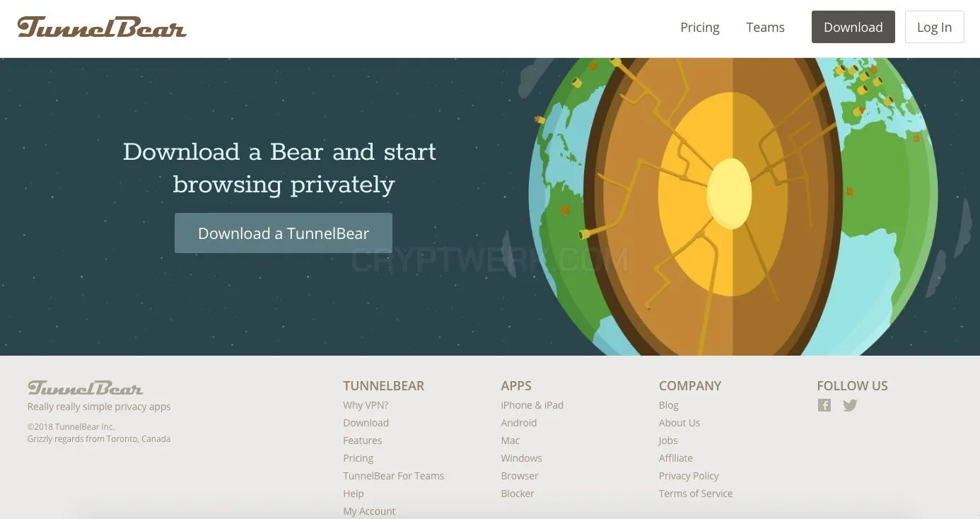Select the Android app link
Viewport: 980px width, 519px height.
[518, 423]
